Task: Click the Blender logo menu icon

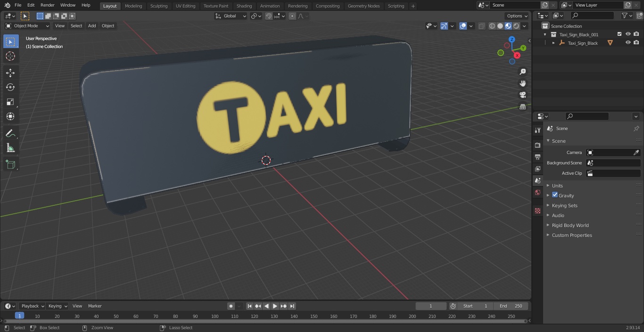Action: pos(7,5)
